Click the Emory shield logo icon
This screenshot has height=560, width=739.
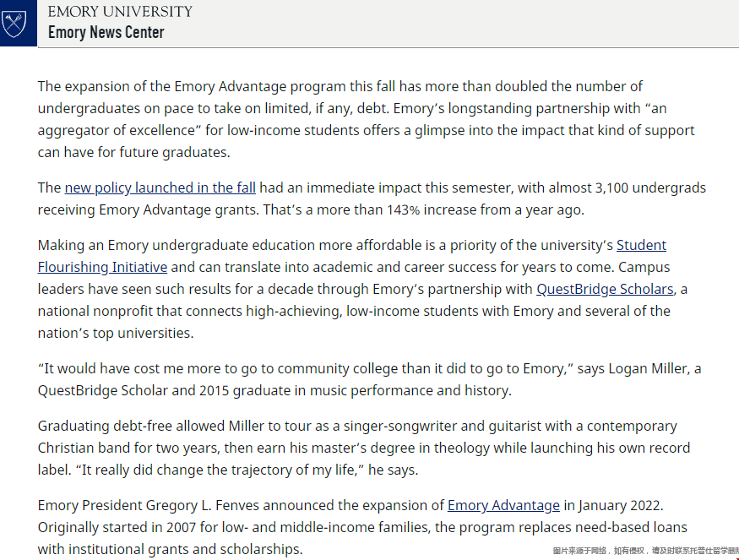tap(16, 22)
